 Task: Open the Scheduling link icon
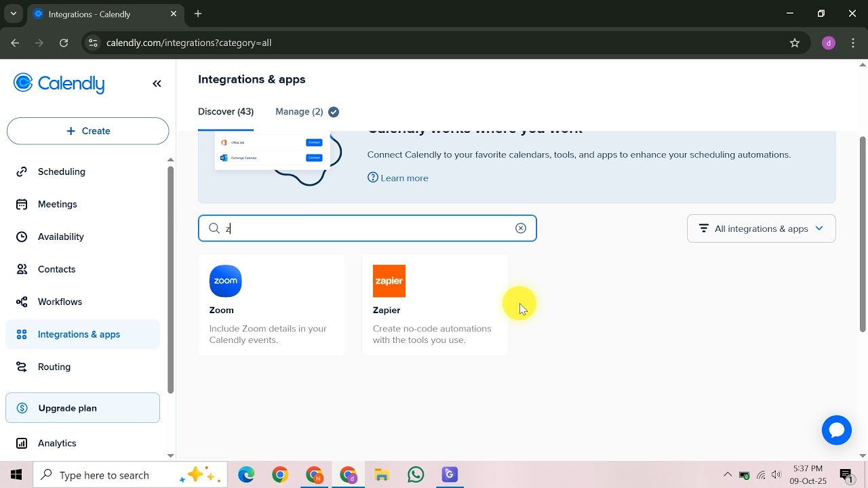(x=22, y=171)
